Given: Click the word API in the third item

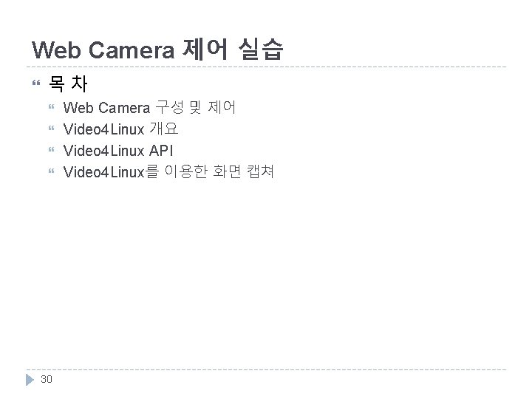Looking at the screenshot, I should (161, 150).
